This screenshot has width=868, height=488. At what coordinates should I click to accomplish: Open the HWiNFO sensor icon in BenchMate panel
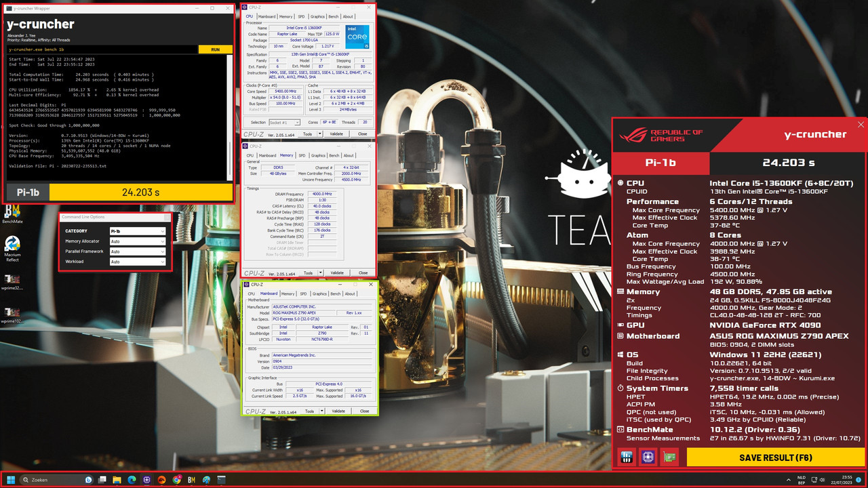(626, 457)
